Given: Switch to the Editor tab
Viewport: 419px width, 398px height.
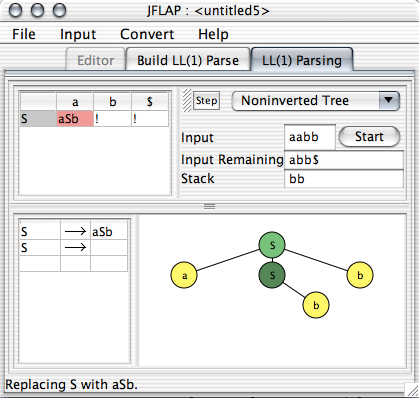Looking at the screenshot, I should point(95,60).
